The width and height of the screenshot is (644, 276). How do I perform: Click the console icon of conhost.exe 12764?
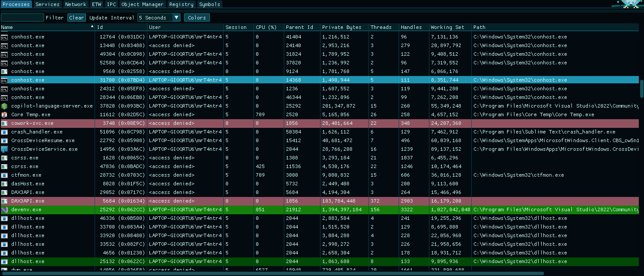pos(4,37)
